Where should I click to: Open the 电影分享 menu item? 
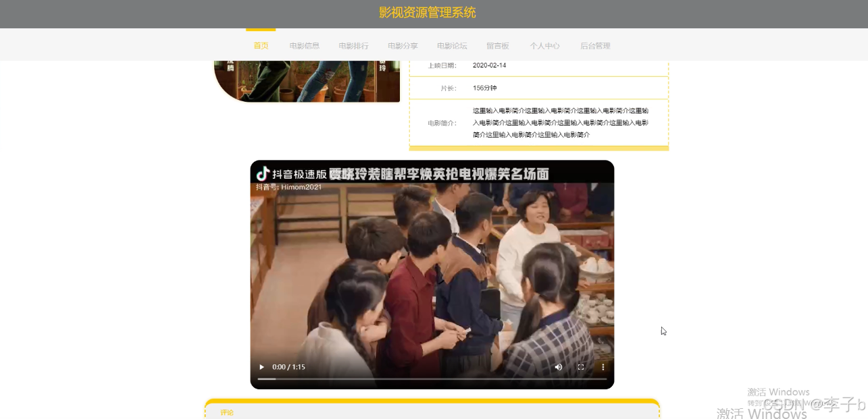click(403, 46)
